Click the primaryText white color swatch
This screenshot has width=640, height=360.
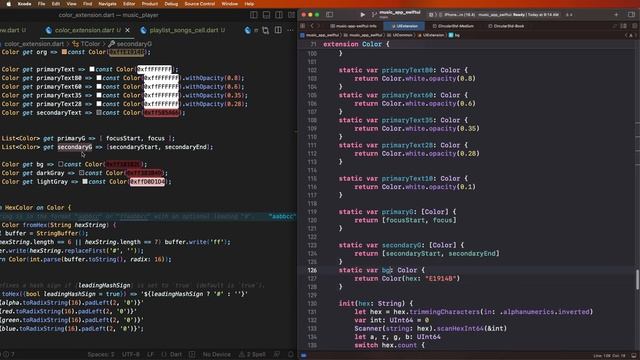92,69
